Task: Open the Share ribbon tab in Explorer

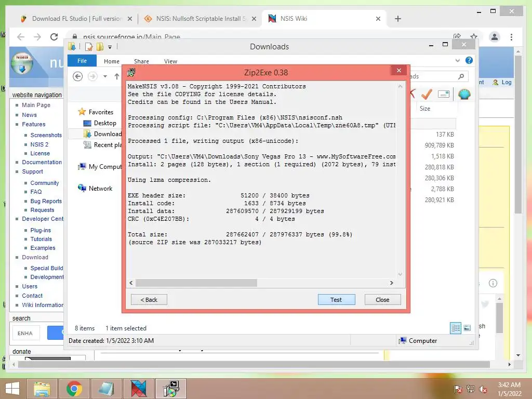Action: point(141,61)
